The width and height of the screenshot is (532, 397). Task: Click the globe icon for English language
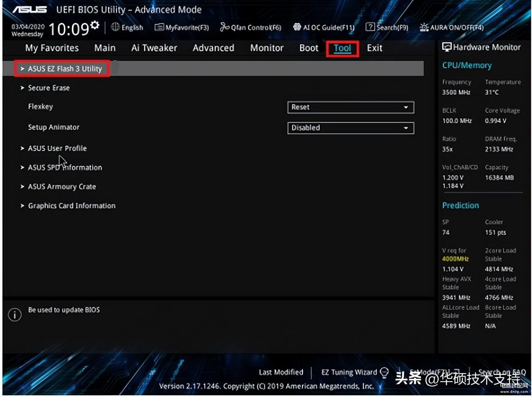point(115,27)
